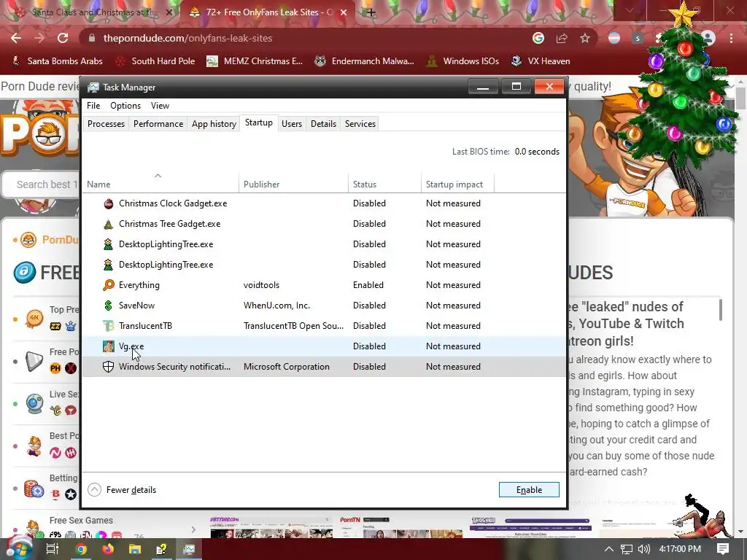
Task: Sort by the Name column header
Action: (160, 184)
